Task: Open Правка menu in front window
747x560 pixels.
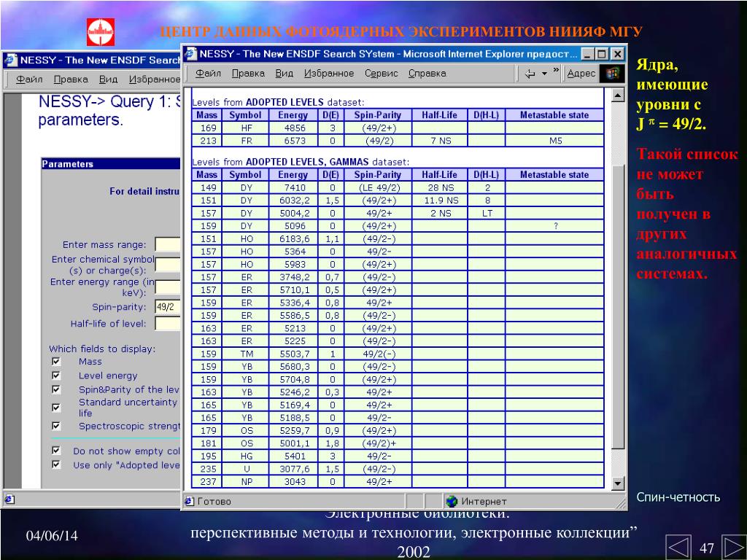Action: (x=248, y=74)
